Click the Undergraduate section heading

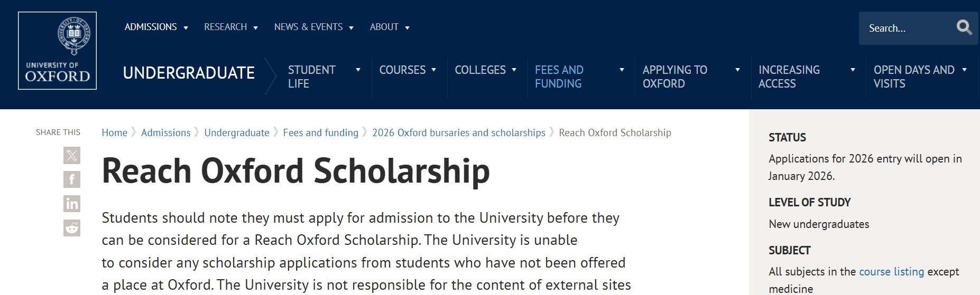(189, 73)
